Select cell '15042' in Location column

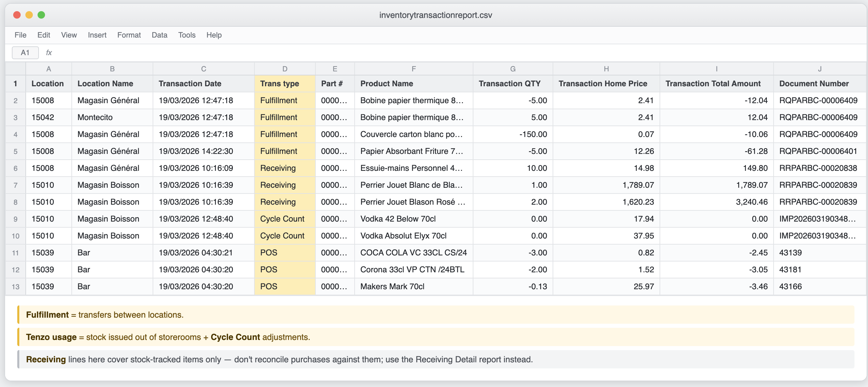(x=49, y=117)
